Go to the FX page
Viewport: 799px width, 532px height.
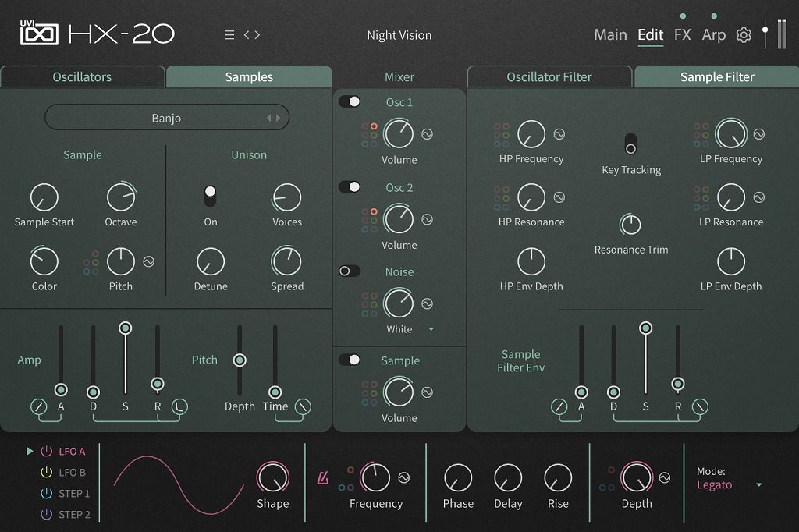682,35
